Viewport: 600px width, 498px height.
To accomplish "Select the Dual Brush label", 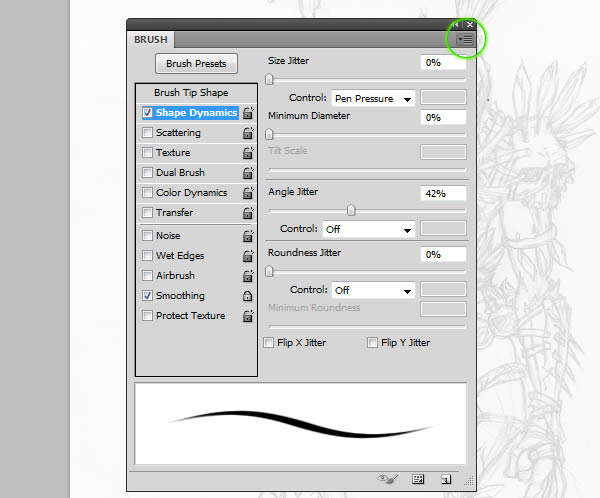I will point(180,173).
